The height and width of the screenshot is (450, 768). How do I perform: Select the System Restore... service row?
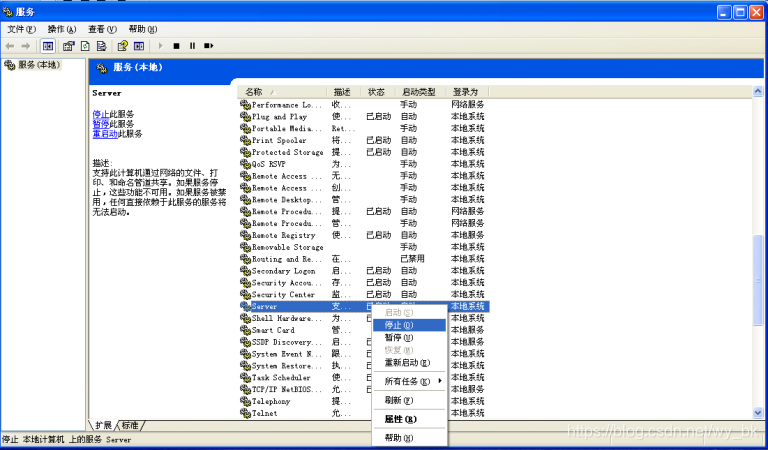[364, 366]
